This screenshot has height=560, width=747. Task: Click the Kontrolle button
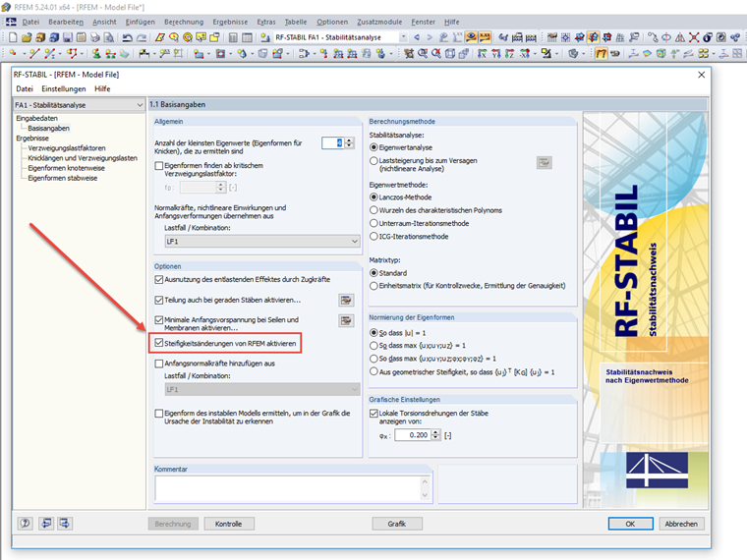229,524
